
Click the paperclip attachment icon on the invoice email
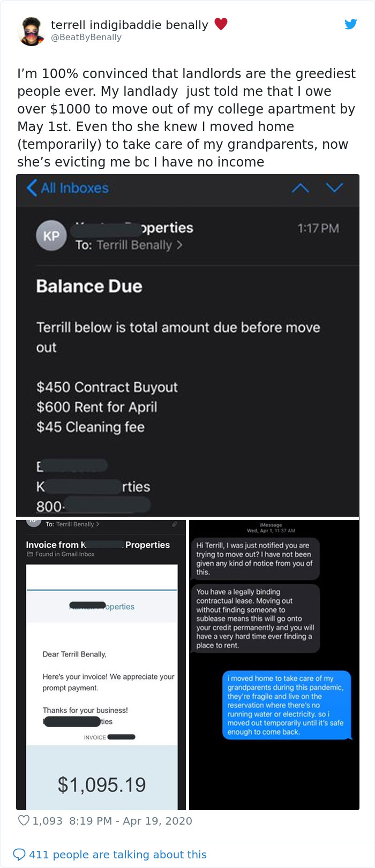pyautogui.click(x=173, y=524)
